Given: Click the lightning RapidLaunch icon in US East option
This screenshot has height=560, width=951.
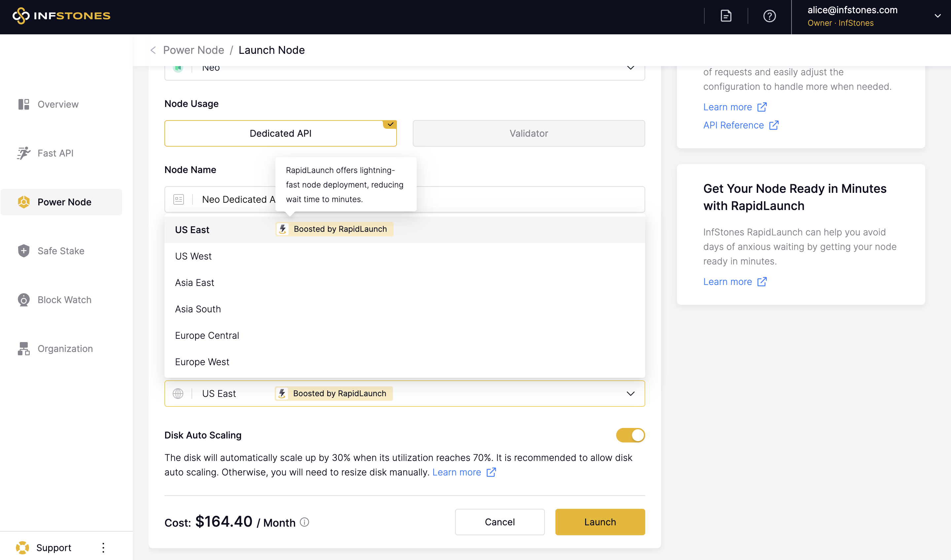Looking at the screenshot, I should [x=282, y=229].
